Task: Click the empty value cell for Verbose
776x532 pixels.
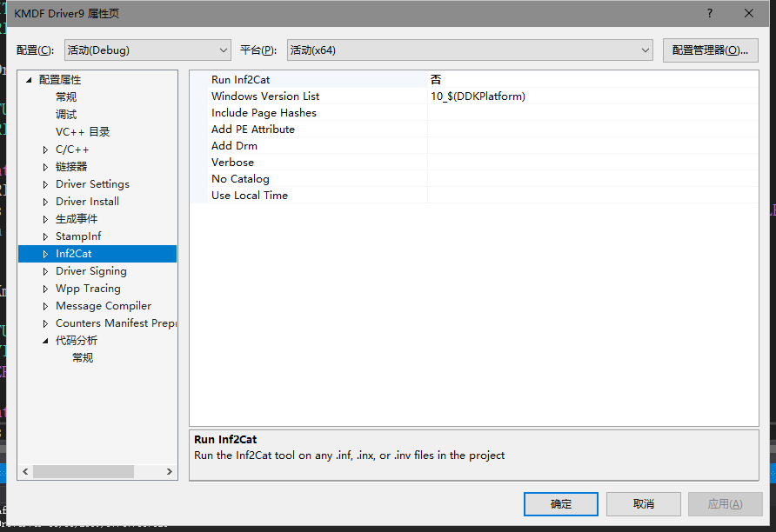Action: coord(592,163)
